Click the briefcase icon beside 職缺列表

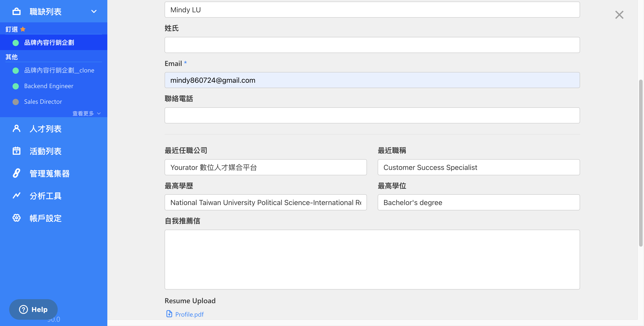click(17, 11)
